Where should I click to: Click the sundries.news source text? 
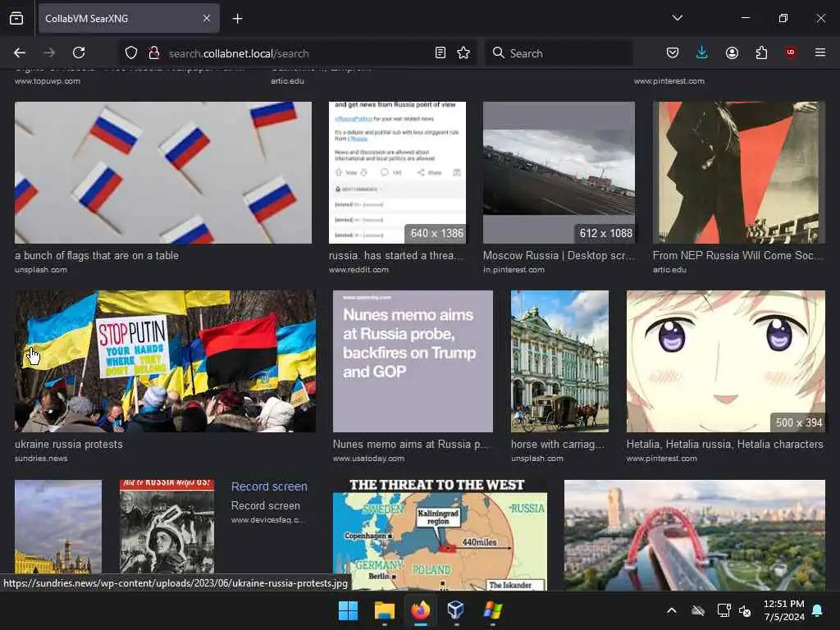[x=41, y=458]
